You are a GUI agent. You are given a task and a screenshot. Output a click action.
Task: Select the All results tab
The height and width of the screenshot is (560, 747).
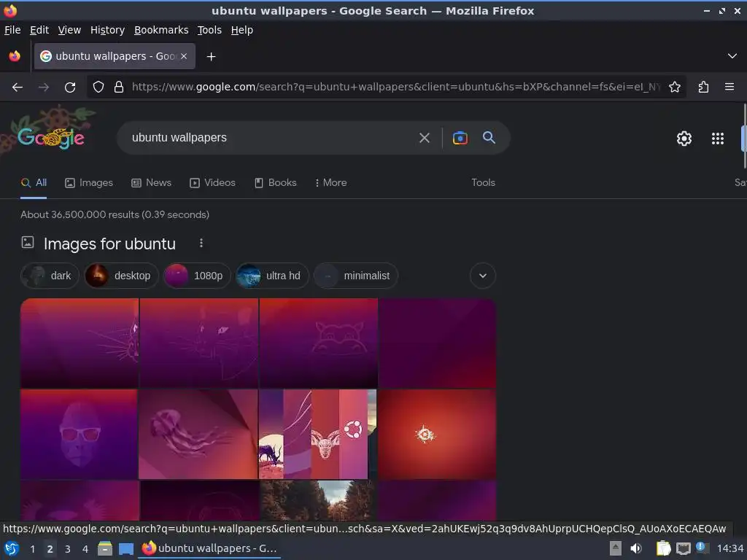34,183
